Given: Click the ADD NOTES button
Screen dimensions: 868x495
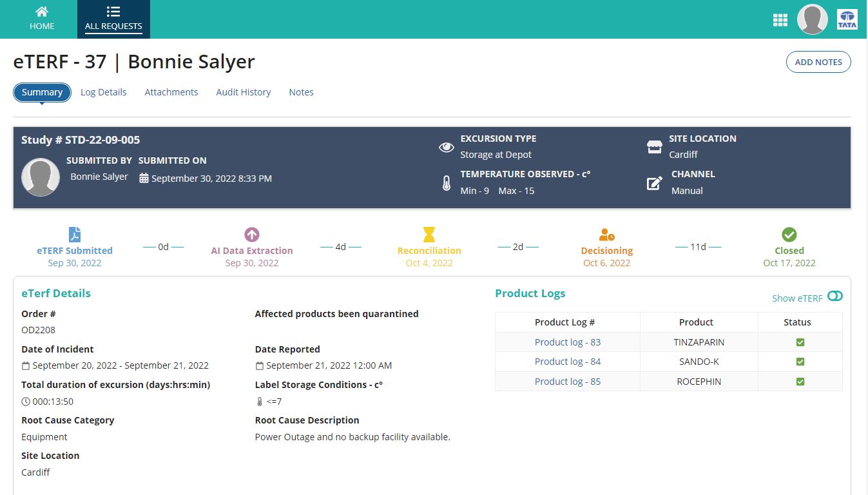Looking at the screenshot, I should (x=818, y=62).
